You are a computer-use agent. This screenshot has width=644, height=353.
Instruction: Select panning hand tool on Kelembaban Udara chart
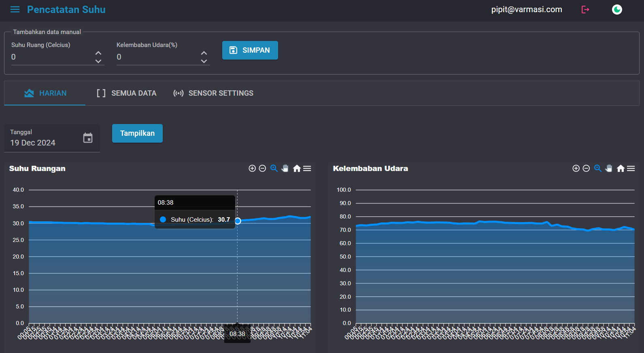tap(609, 168)
